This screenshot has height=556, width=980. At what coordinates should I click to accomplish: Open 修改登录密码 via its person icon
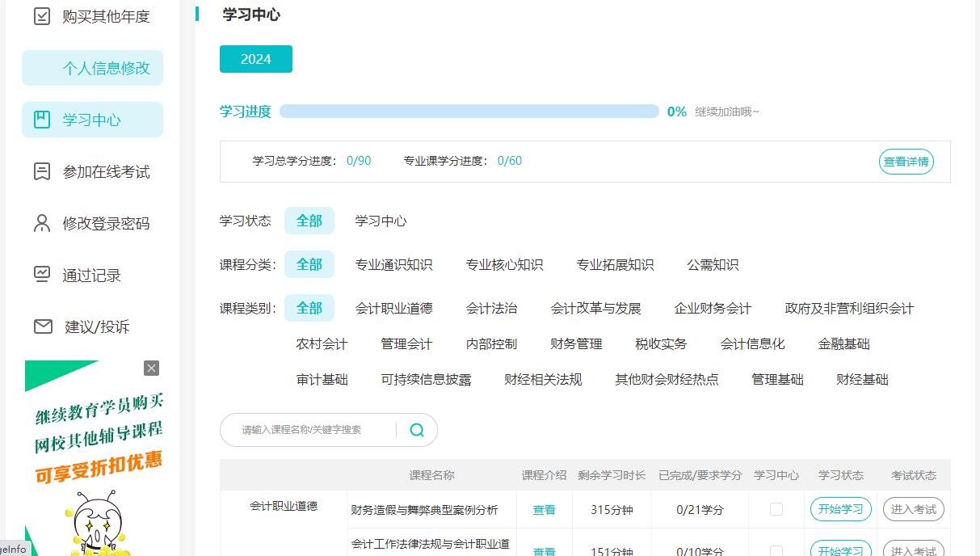pos(43,222)
